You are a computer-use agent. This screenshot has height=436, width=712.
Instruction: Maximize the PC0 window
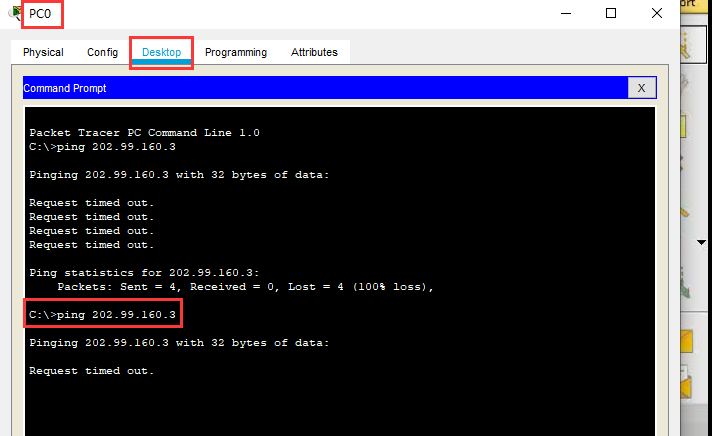pos(611,13)
